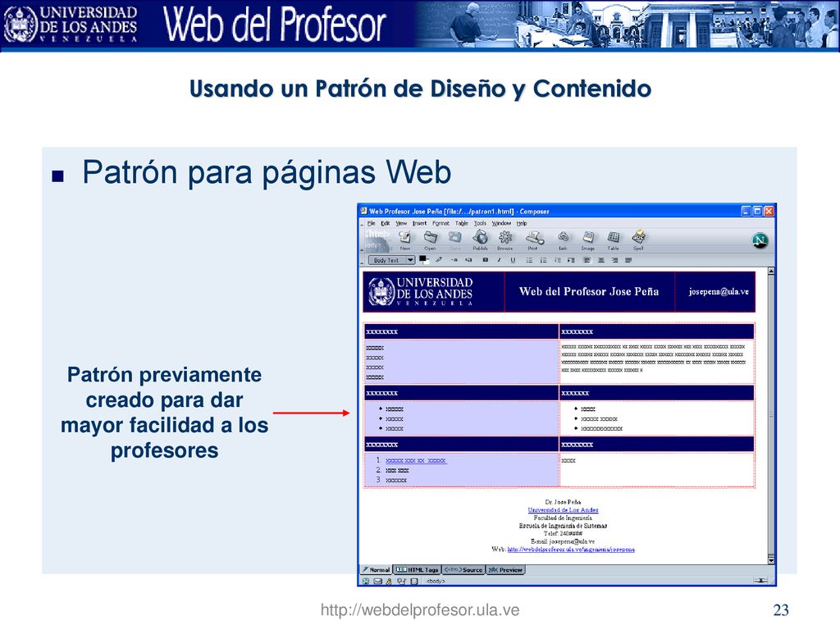The width and height of the screenshot is (840, 630).
Task: Click the text color swatch
Action: (423, 260)
